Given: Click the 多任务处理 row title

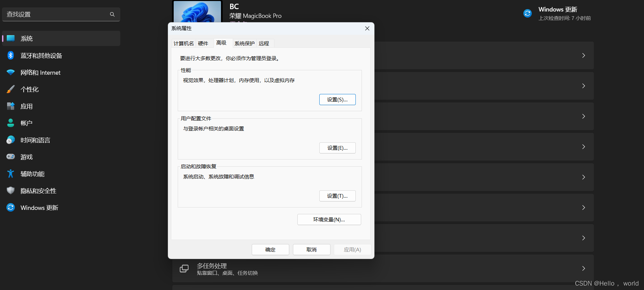Looking at the screenshot, I should point(212,266).
